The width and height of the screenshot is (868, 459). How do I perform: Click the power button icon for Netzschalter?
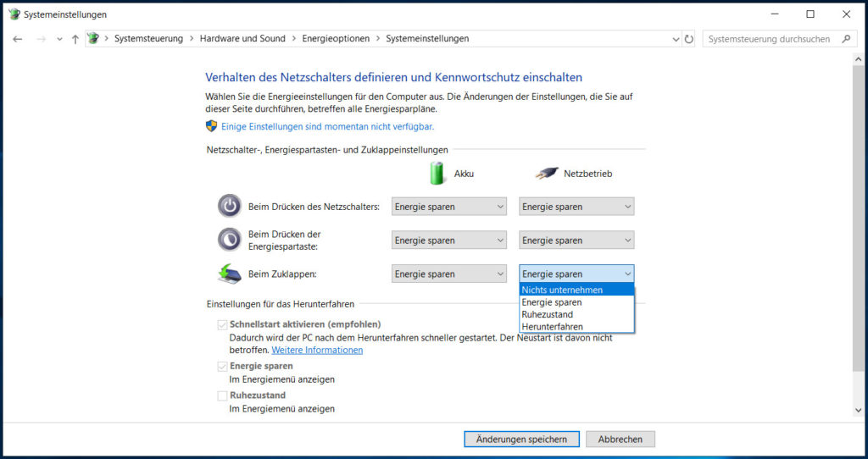229,206
